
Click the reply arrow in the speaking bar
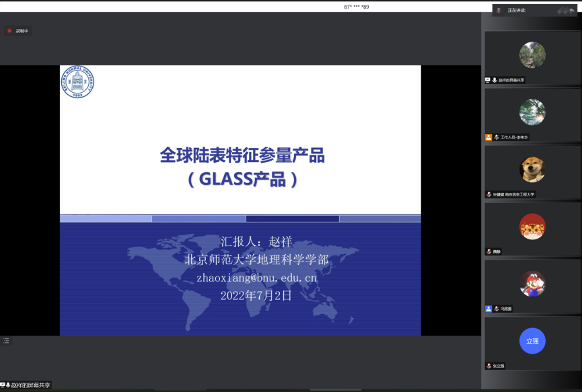571,11
